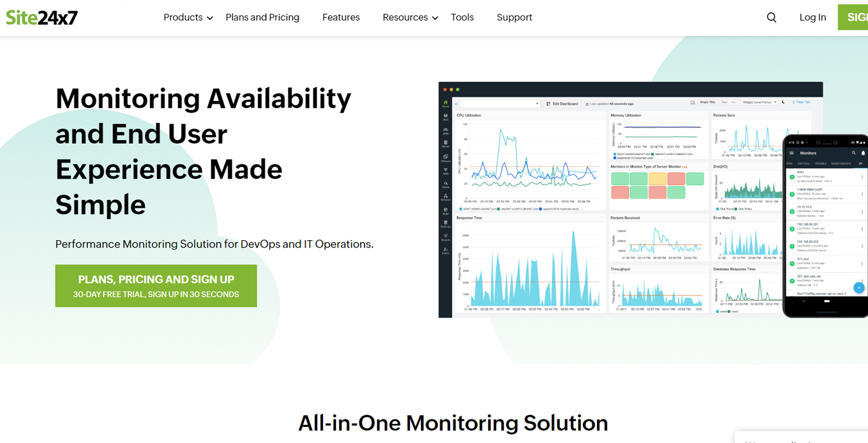This screenshot has width=868, height=443.
Task: Tap the hamburger menu on phone Monitors screen
Action: point(791,153)
